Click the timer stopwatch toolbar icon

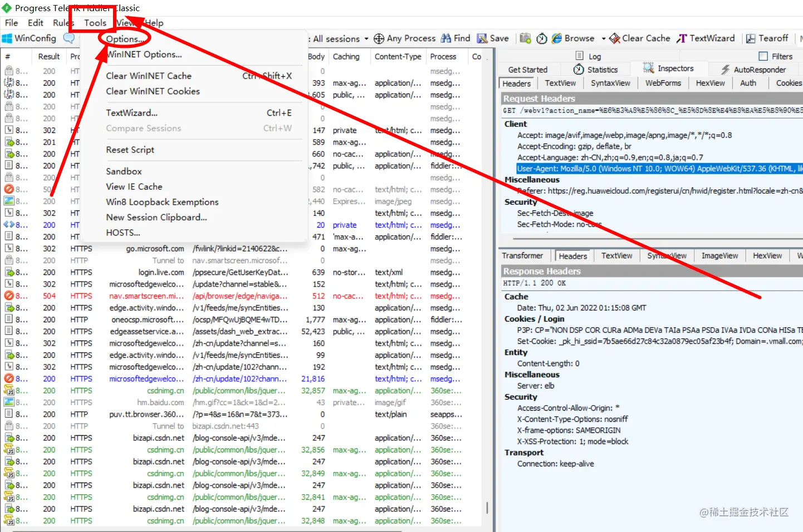[x=542, y=38]
